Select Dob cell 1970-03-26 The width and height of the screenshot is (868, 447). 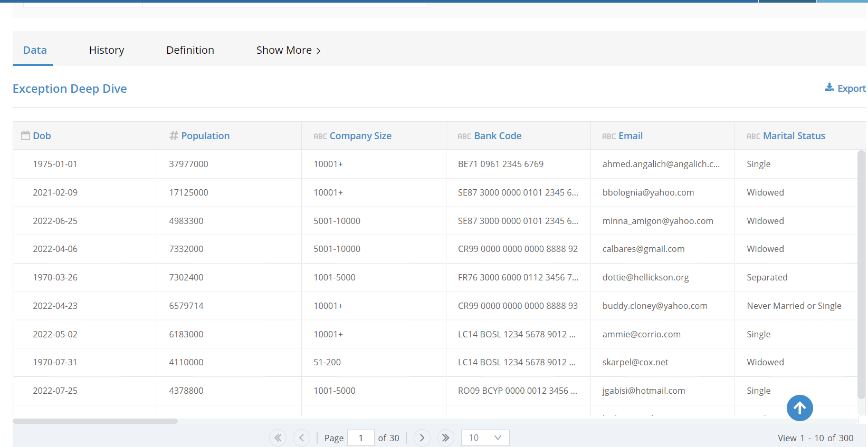click(55, 277)
